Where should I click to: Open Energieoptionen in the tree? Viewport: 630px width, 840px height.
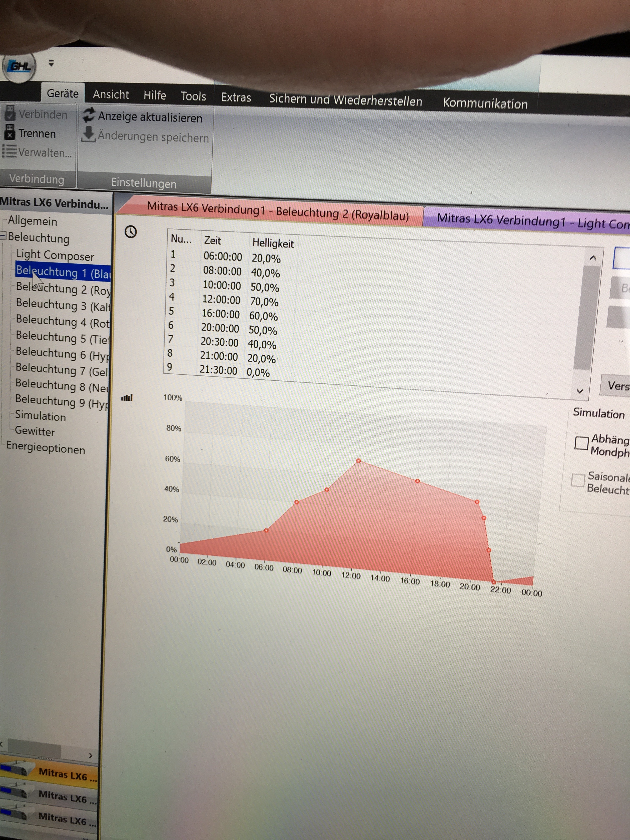click(x=46, y=448)
